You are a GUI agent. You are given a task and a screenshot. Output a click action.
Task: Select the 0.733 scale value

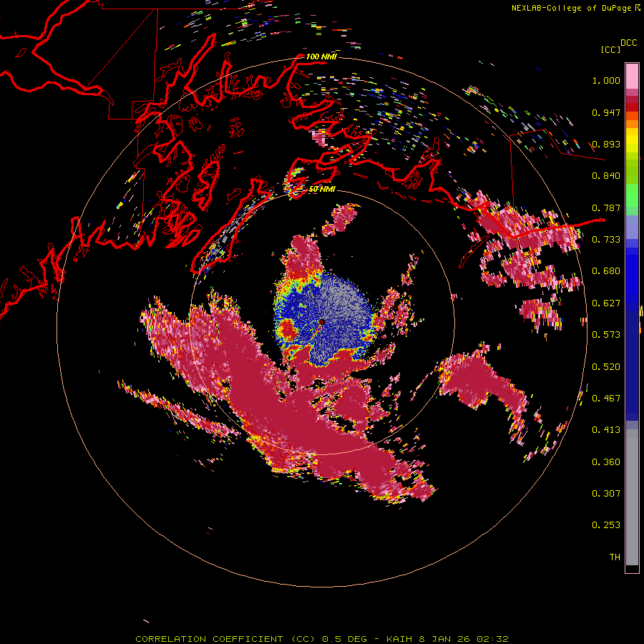[x=606, y=240]
